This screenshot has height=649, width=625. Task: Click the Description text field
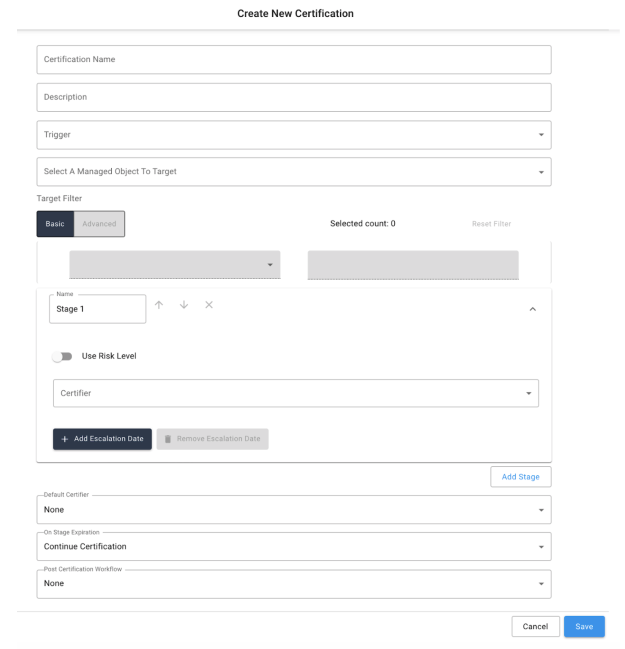click(x=294, y=97)
